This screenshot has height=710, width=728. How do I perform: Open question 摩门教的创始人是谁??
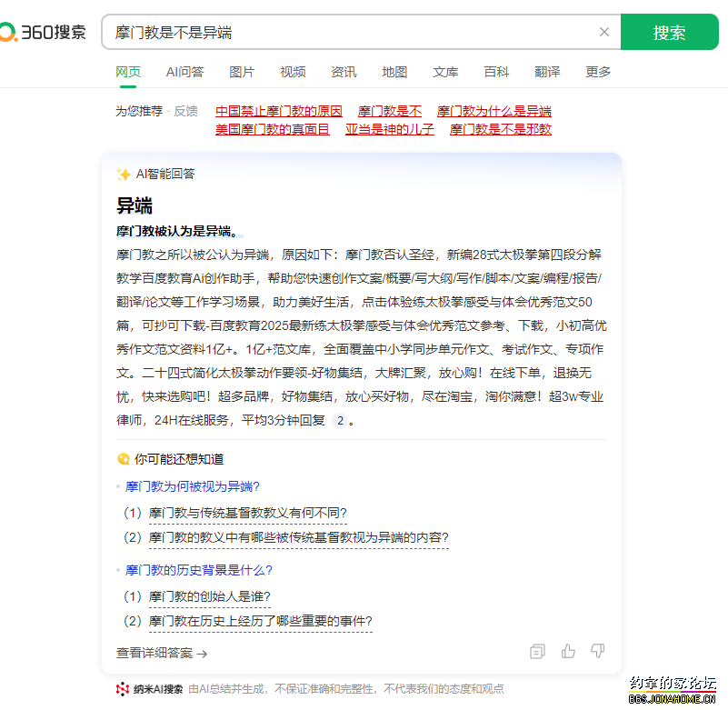click(210, 596)
